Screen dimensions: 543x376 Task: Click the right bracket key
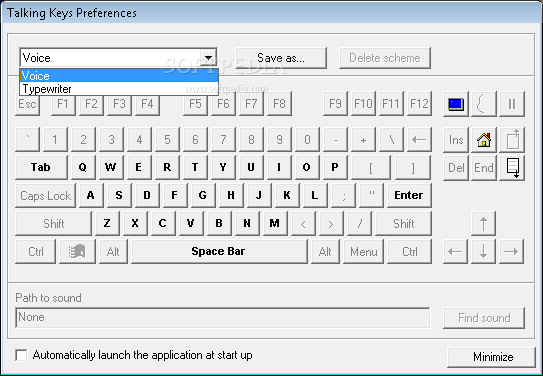(413, 168)
